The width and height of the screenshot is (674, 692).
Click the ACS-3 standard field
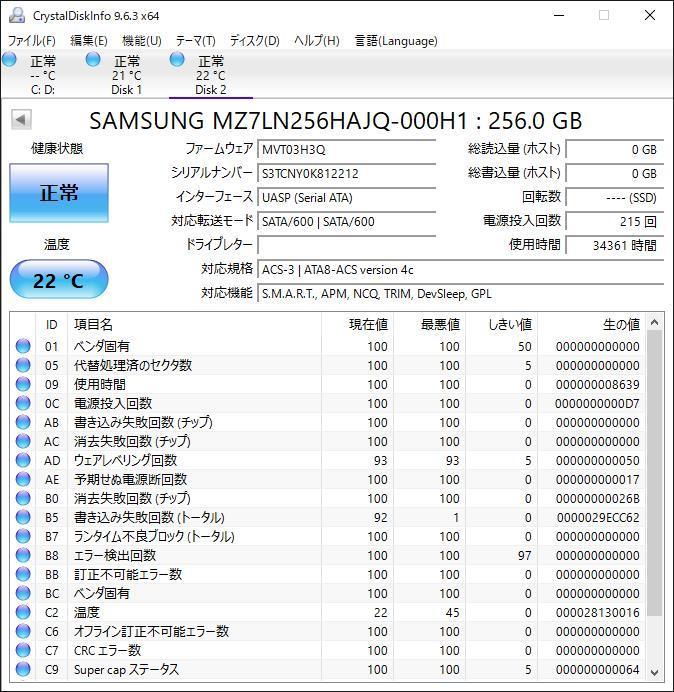460,269
